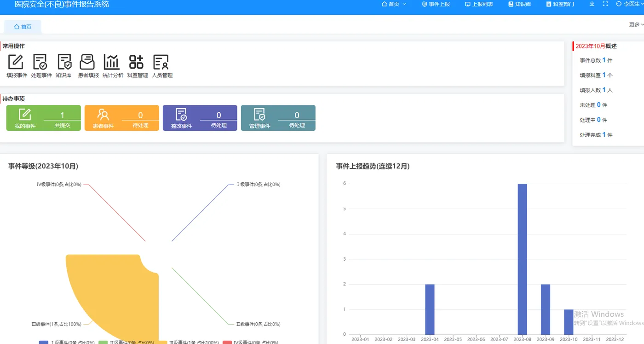Toggle the green Ⅱ级事件 legend item
644x344 pixels.
tap(126, 342)
